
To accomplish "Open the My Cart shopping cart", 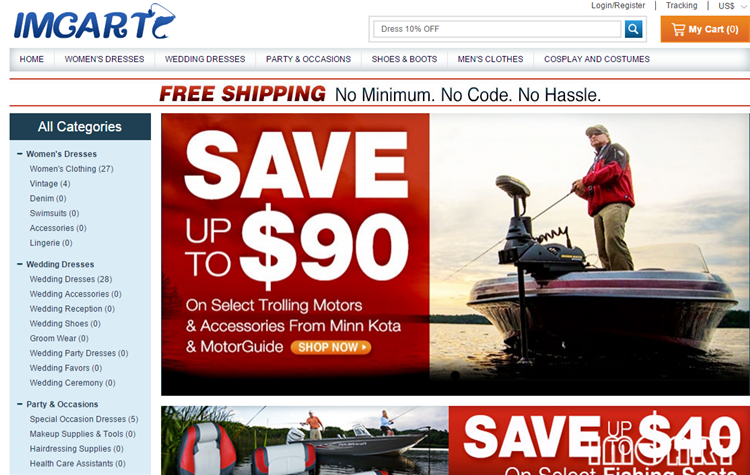I will (x=705, y=29).
